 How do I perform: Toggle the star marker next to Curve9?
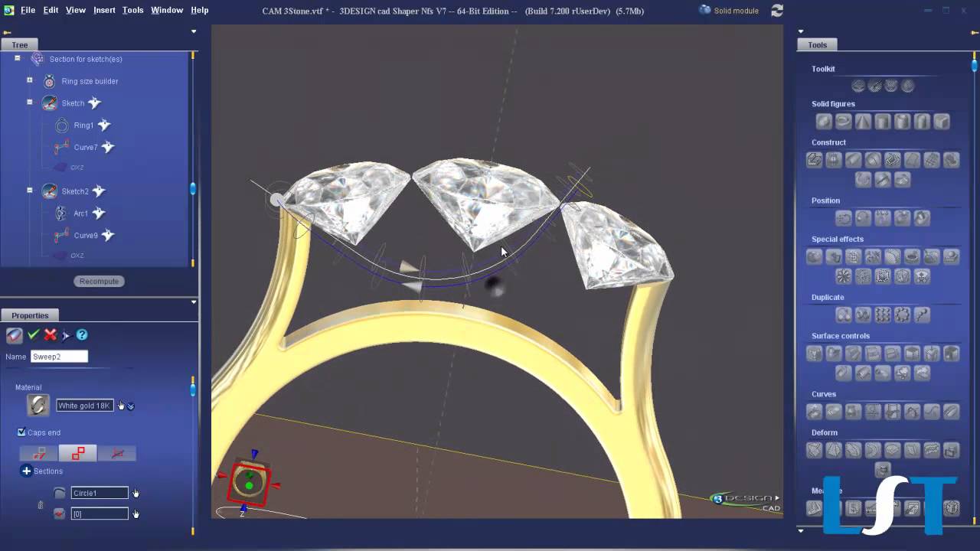coord(108,235)
